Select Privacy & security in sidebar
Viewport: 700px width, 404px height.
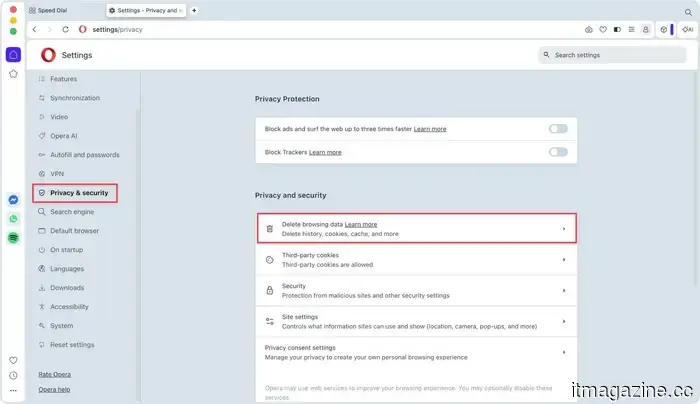pos(75,193)
